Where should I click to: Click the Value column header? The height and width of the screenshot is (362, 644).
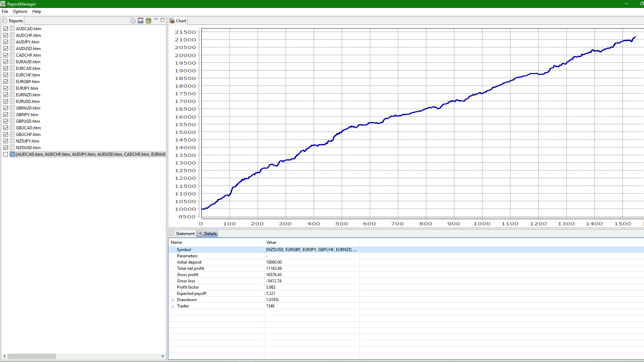pyautogui.click(x=312, y=242)
